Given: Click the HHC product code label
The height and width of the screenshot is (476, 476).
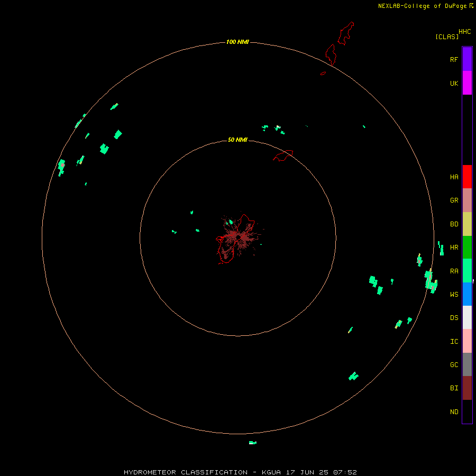Looking at the screenshot, I should point(464,32).
